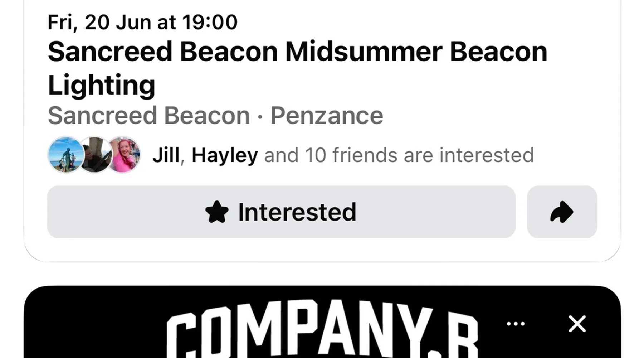Tap the word Lighting in the event title
The height and width of the screenshot is (358, 644).
click(x=102, y=85)
